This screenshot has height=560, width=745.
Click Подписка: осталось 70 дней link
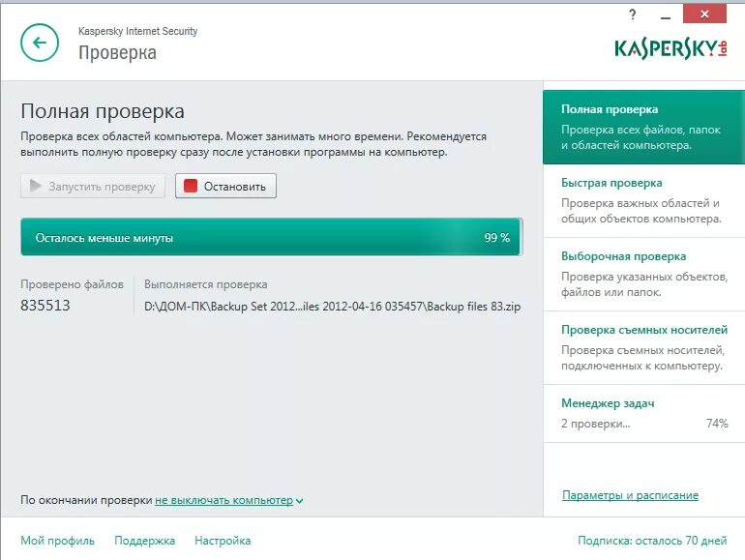pos(652,541)
